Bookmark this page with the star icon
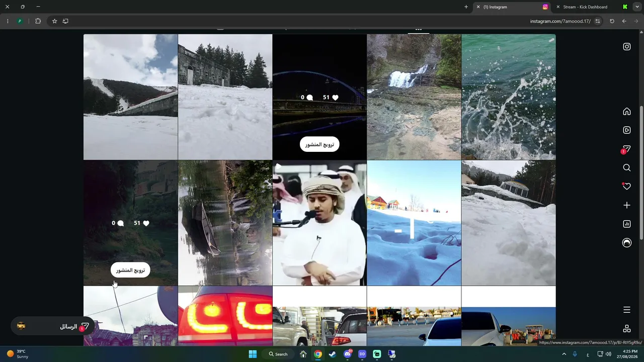 coord(54,21)
